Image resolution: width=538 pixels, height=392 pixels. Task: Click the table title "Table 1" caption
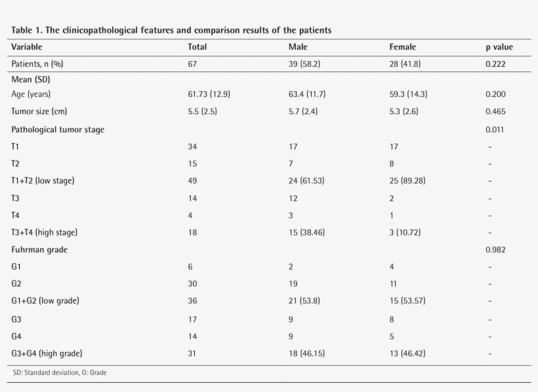coord(171,30)
